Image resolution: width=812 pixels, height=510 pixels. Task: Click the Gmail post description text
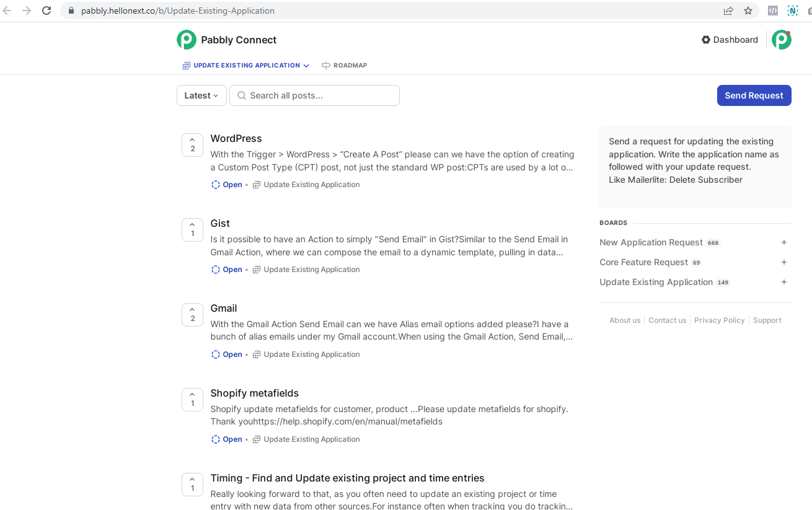click(x=392, y=330)
